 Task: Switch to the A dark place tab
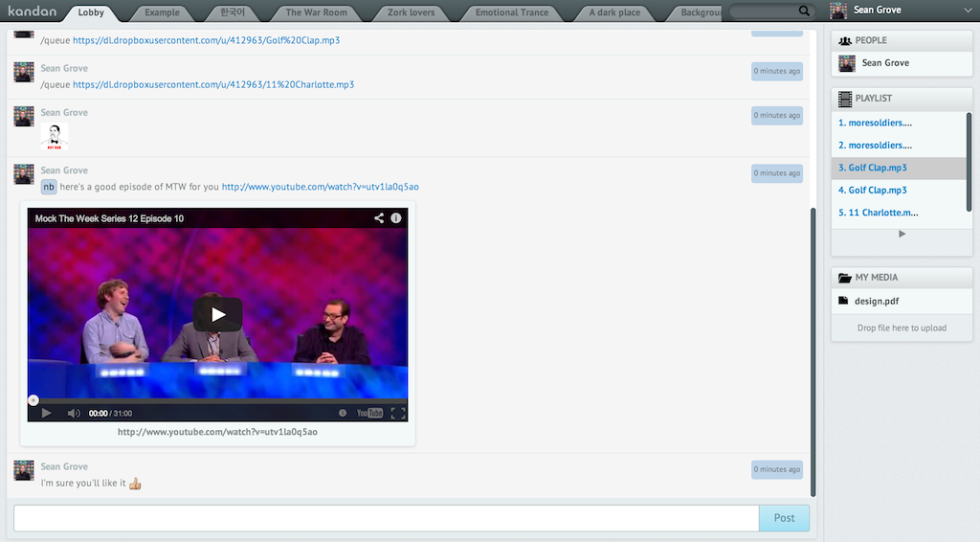(x=614, y=12)
